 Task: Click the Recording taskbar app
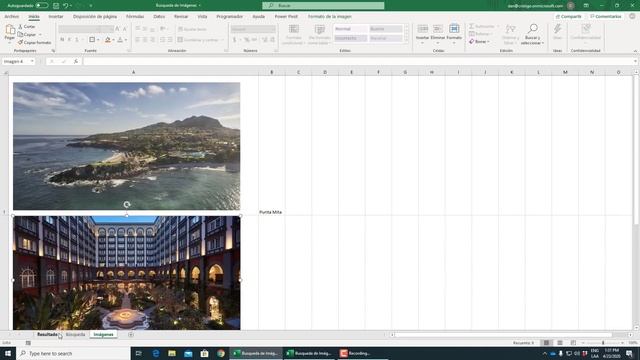(355, 353)
